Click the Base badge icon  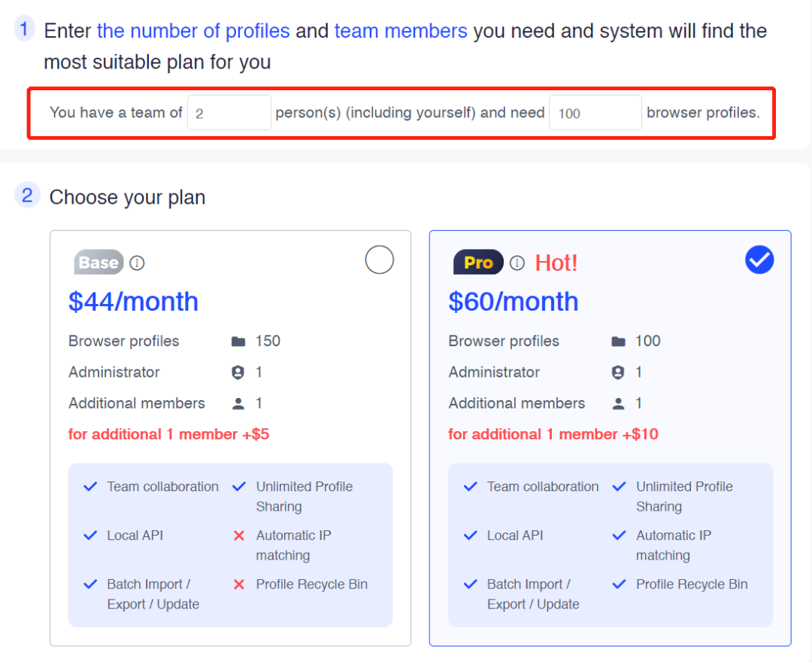(99, 262)
